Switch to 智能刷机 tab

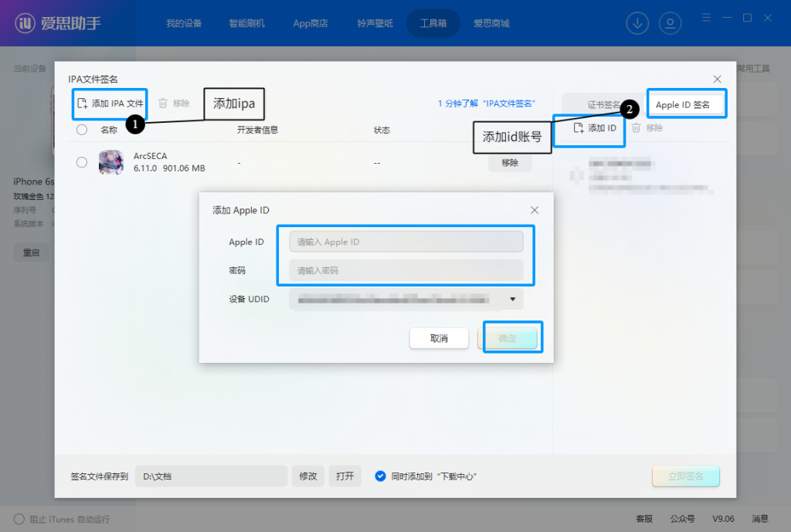[246, 23]
